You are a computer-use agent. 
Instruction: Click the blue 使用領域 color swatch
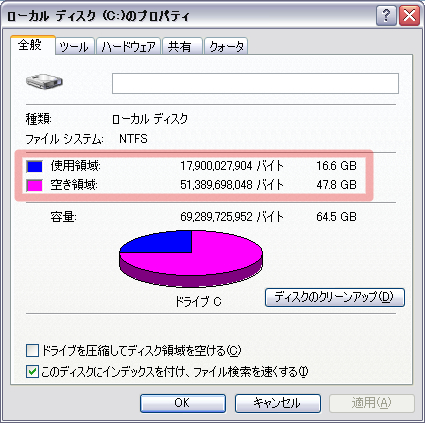click(x=35, y=166)
